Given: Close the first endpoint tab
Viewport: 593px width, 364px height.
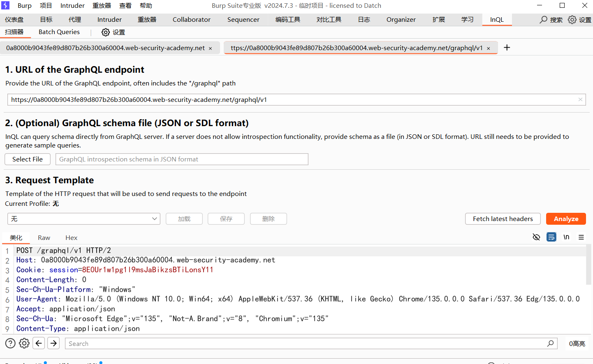Looking at the screenshot, I should [x=210, y=48].
